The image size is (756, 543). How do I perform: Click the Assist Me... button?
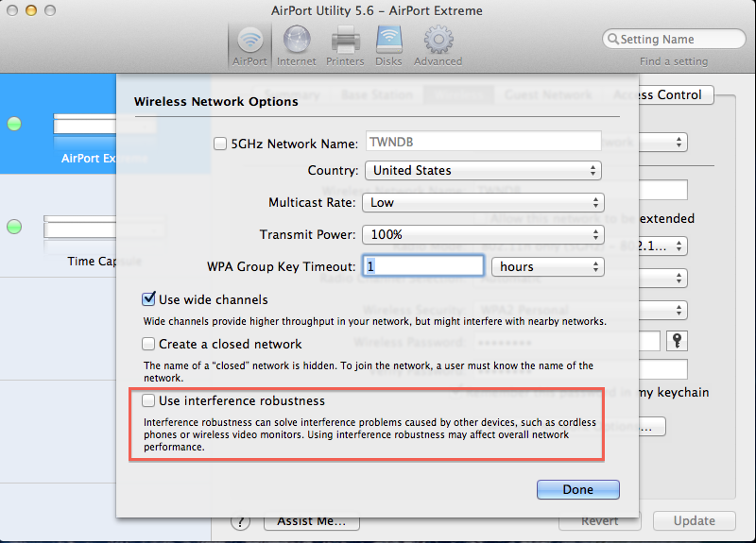click(312, 523)
